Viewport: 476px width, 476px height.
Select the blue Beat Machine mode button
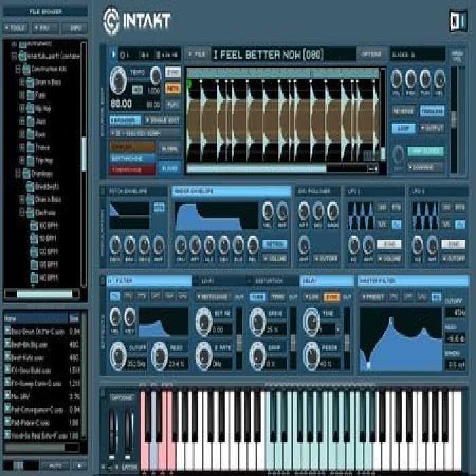[133, 158]
